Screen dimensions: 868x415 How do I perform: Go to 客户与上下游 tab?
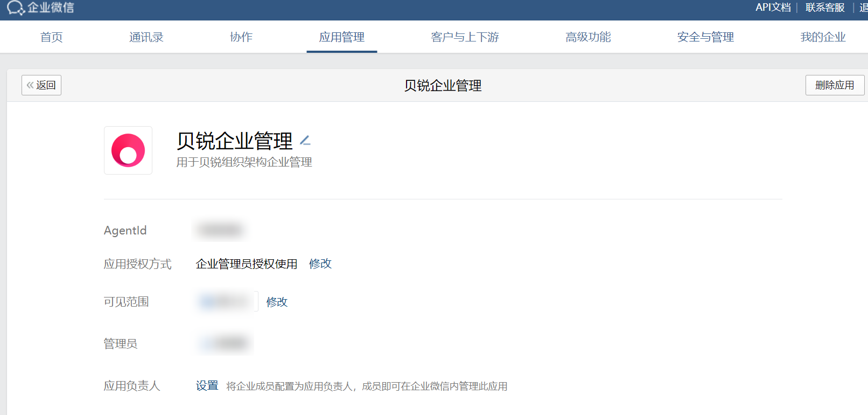pos(465,37)
